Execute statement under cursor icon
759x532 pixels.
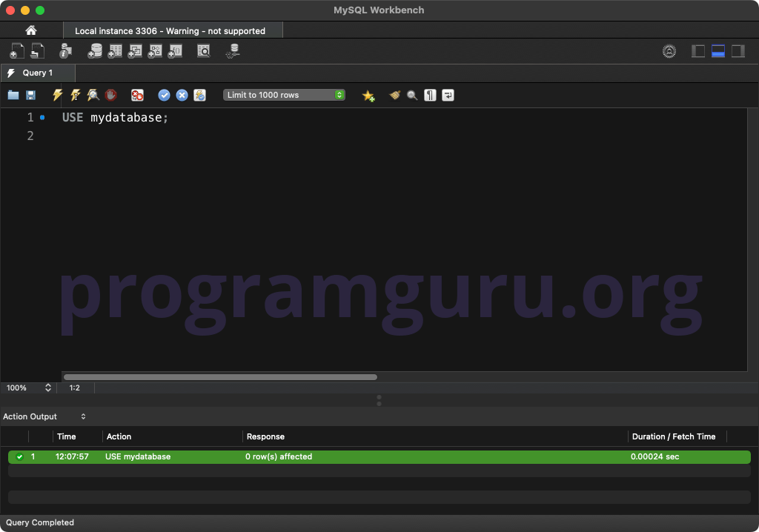[76, 95]
